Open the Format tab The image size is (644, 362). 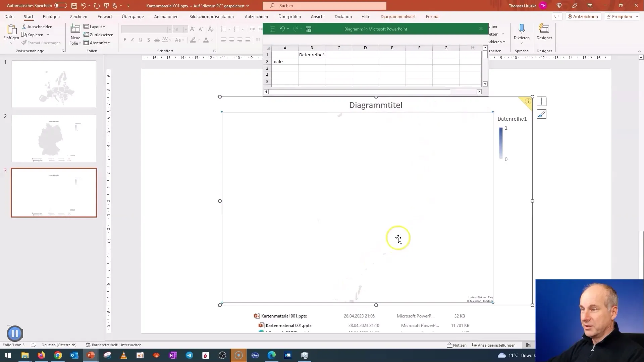point(433,16)
